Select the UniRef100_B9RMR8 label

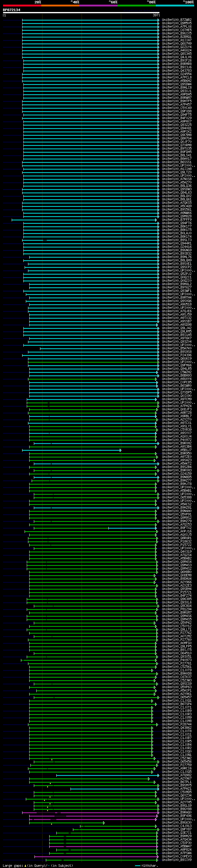point(177,64)
